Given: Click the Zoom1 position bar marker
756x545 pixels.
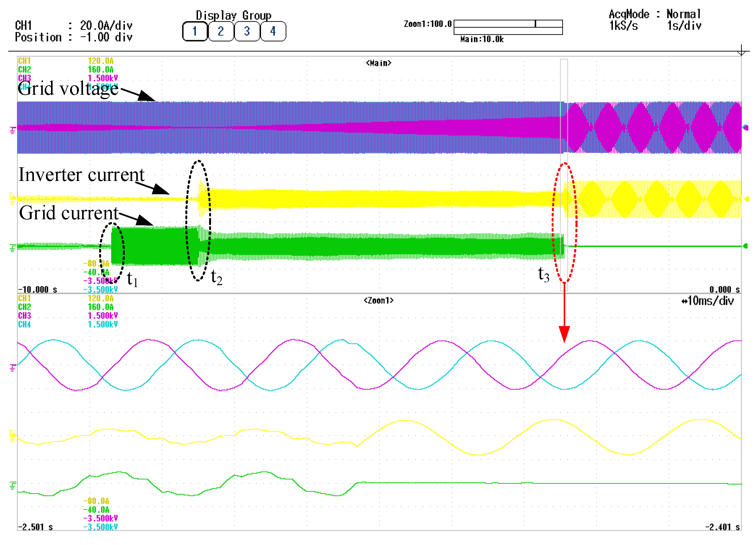Looking at the screenshot, I should (535, 24).
